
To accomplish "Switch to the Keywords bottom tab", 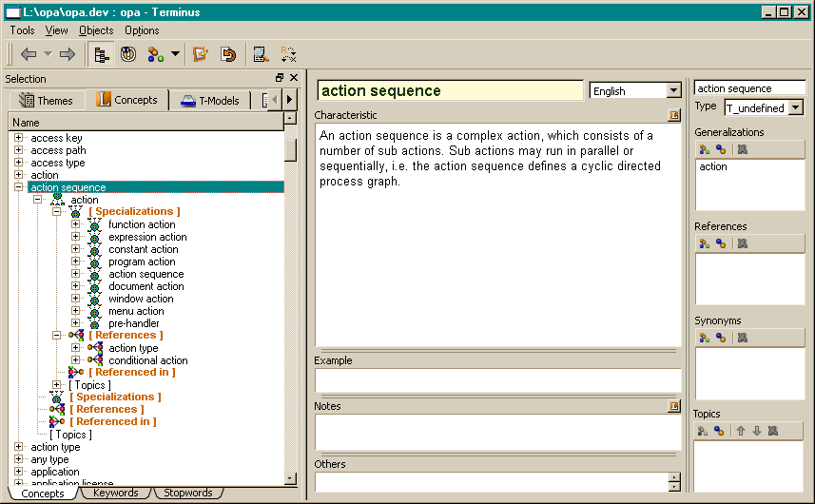I will [x=115, y=494].
